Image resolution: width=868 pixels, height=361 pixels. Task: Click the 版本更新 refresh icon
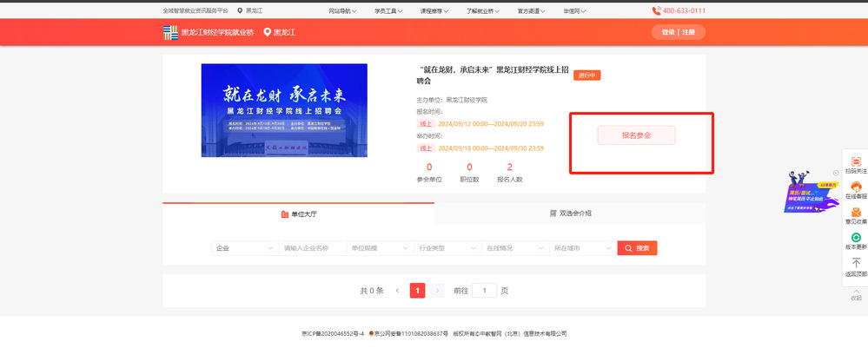(855, 237)
